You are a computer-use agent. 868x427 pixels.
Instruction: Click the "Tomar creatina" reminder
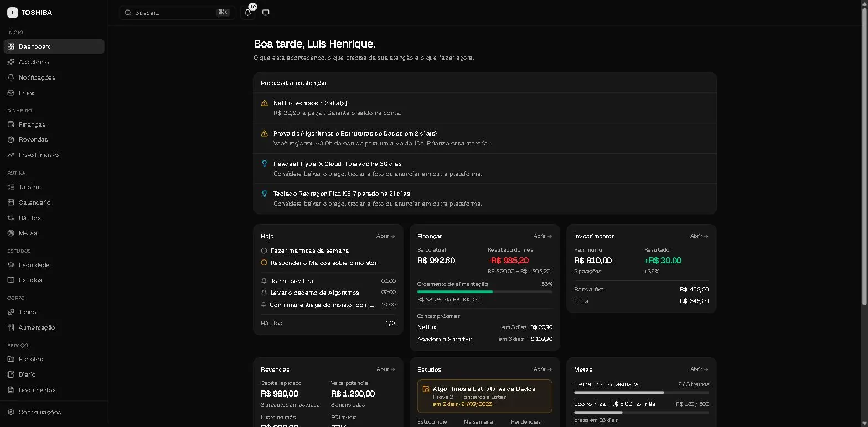(328, 281)
